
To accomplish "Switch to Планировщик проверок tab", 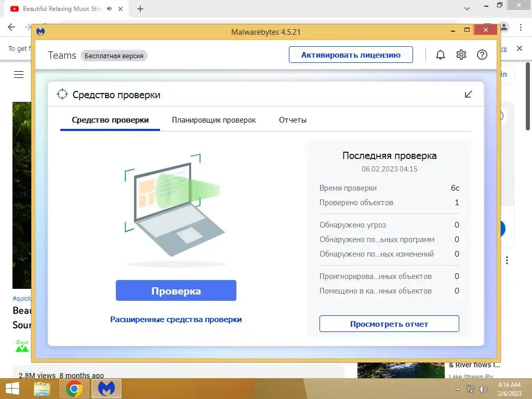I will pos(214,120).
